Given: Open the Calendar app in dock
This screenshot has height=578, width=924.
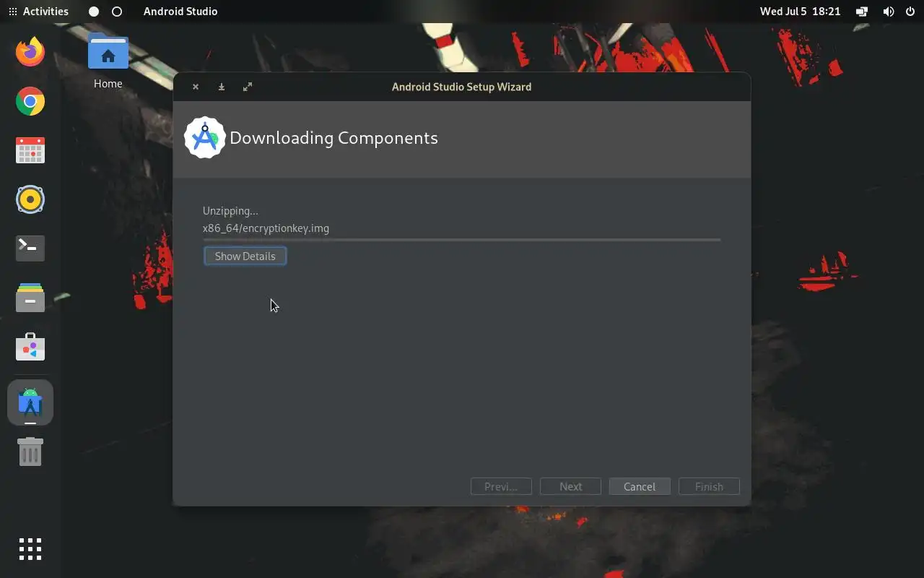Looking at the screenshot, I should click(30, 150).
